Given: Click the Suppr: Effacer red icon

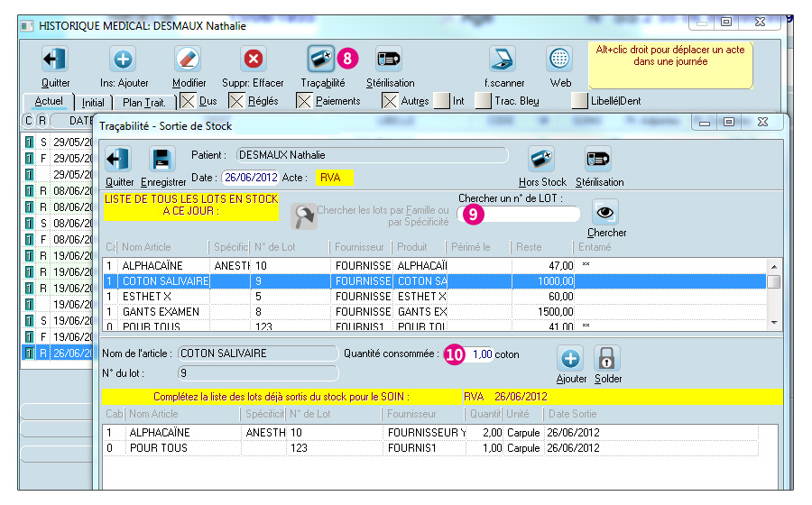Looking at the screenshot, I should pyautogui.click(x=254, y=59).
